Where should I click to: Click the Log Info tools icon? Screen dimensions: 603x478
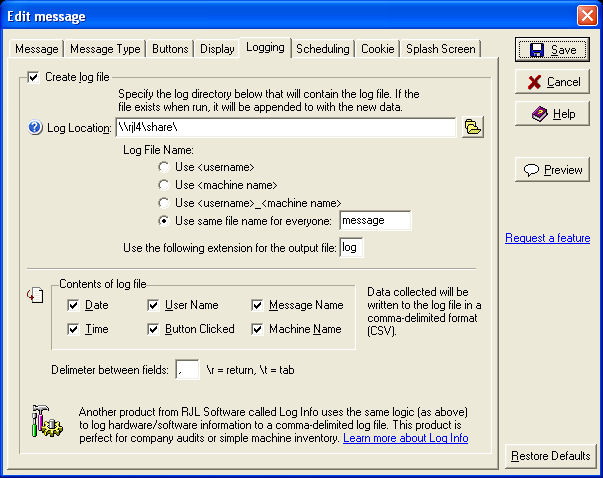tap(47, 421)
